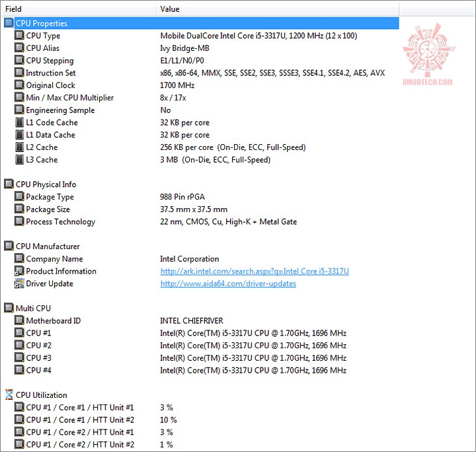Click the Min / Max CPU Multiplier icon

[x=19, y=97]
